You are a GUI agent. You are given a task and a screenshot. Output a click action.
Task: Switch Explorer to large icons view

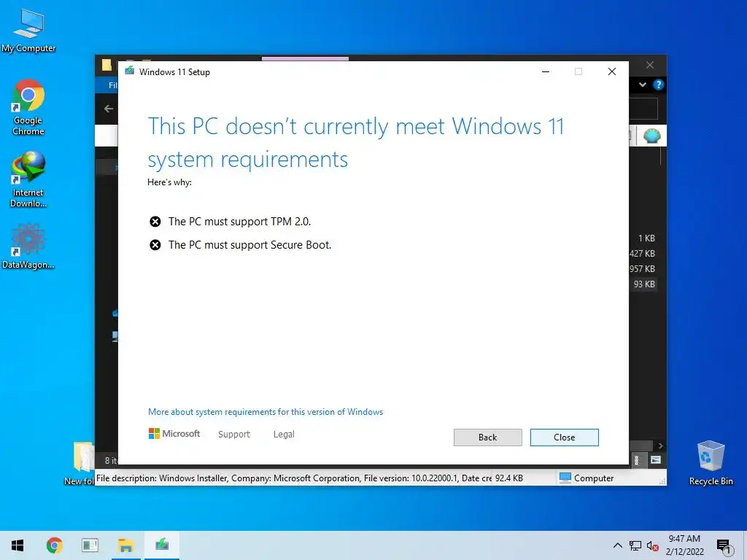click(x=656, y=460)
